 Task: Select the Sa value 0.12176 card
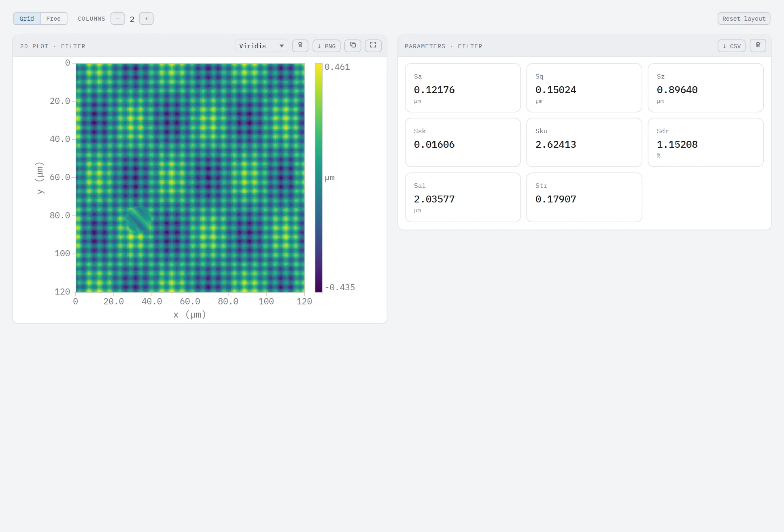coord(463,87)
